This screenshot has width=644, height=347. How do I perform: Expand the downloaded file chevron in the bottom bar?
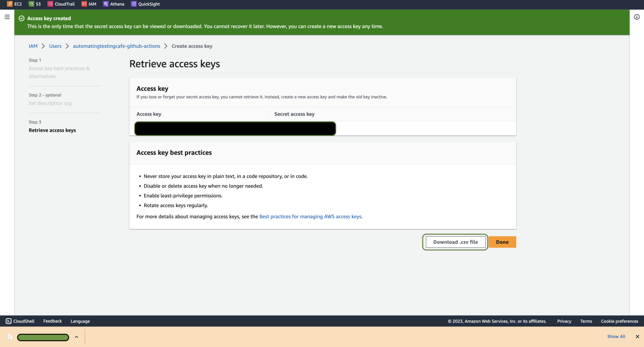pos(76,337)
